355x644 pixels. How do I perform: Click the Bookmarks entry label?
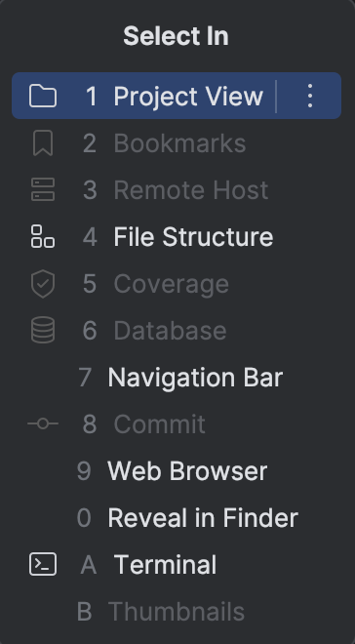pos(179,143)
